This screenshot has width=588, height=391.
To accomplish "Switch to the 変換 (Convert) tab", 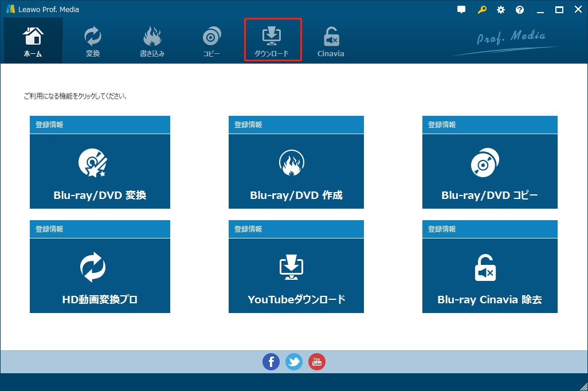I will point(93,41).
